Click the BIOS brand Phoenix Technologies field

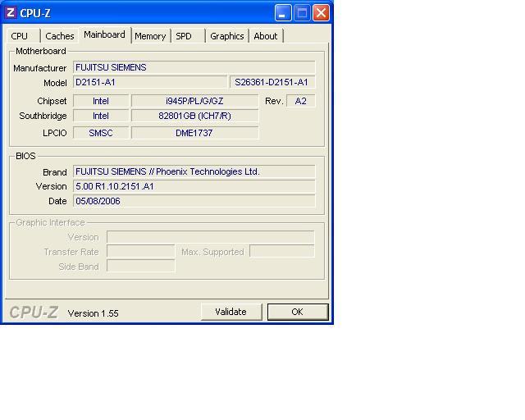[194, 171]
